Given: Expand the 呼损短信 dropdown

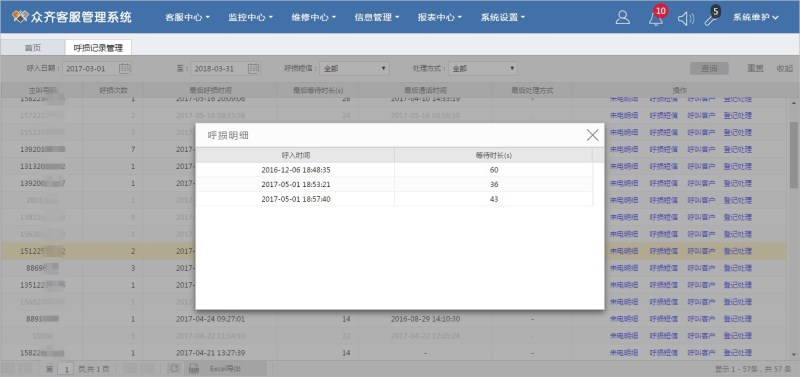Looking at the screenshot, I should 355,68.
